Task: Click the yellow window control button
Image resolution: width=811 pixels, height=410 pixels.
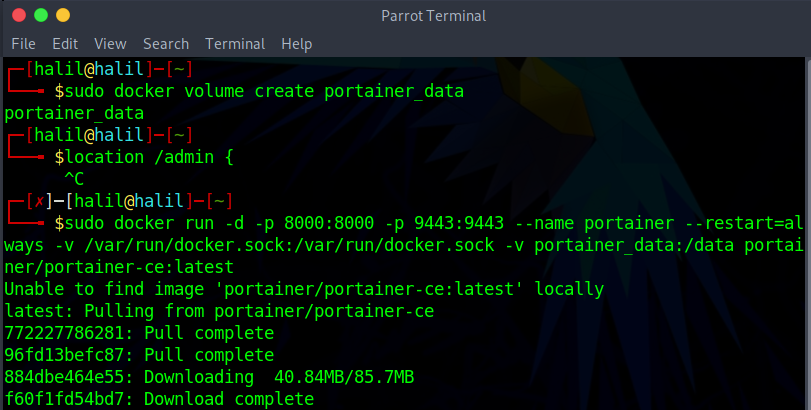Action: pos(63,16)
